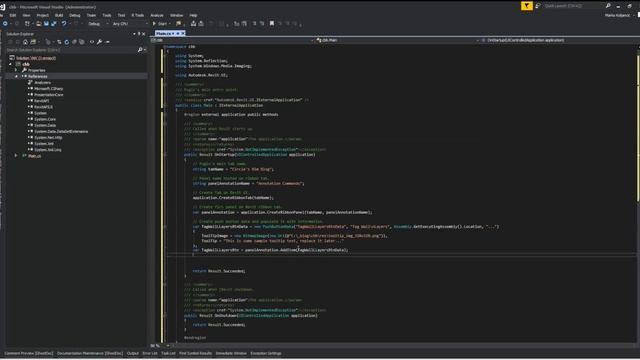Image resolution: width=640 pixels, height=360 pixels.
Task: Open the Debug menu
Action: click(75, 15)
